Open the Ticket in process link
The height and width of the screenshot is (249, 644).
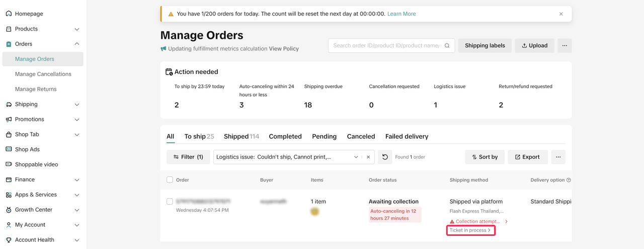pos(470,230)
